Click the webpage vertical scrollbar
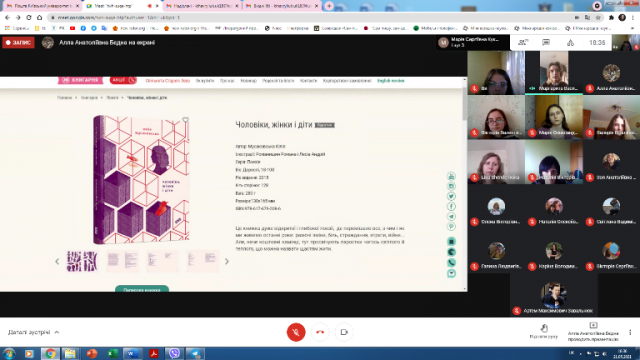The image size is (640, 360). point(464,184)
